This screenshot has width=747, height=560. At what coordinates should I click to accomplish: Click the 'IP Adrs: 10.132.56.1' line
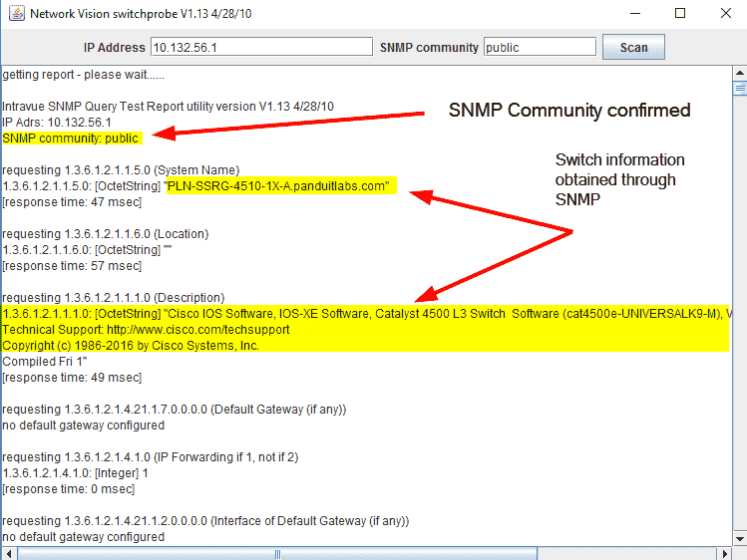point(57,123)
